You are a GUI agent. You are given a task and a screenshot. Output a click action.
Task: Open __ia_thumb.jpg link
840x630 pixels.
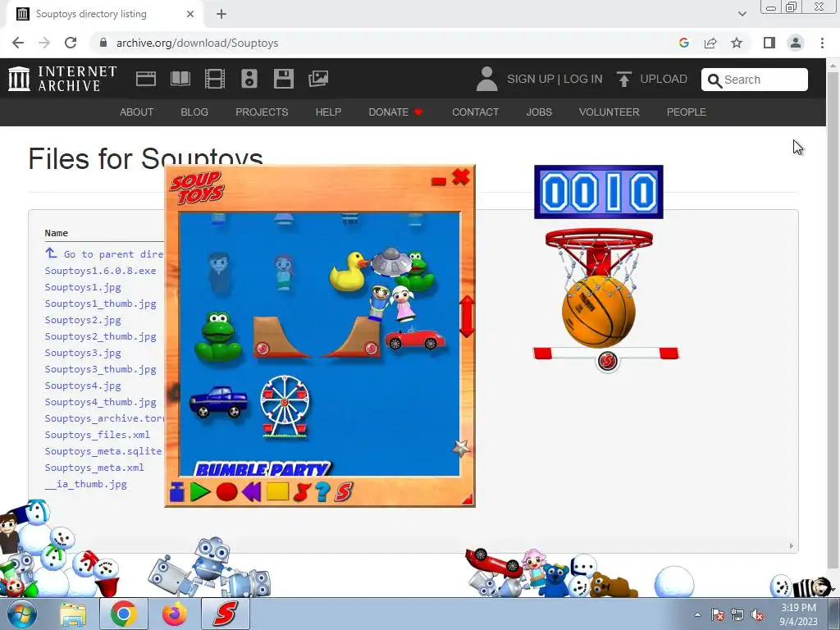(85, 484)
